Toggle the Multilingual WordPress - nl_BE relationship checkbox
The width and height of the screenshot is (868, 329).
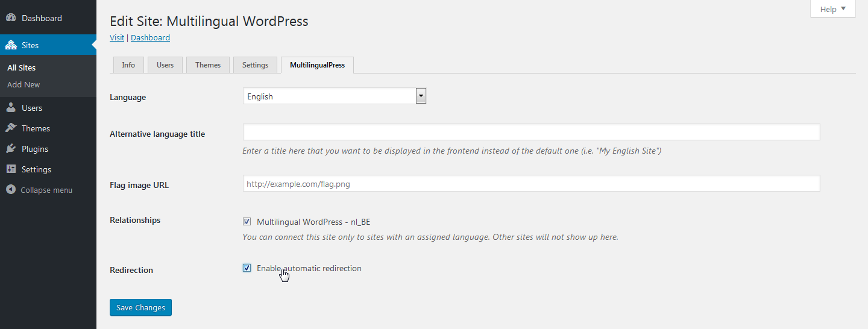[247, 222]
